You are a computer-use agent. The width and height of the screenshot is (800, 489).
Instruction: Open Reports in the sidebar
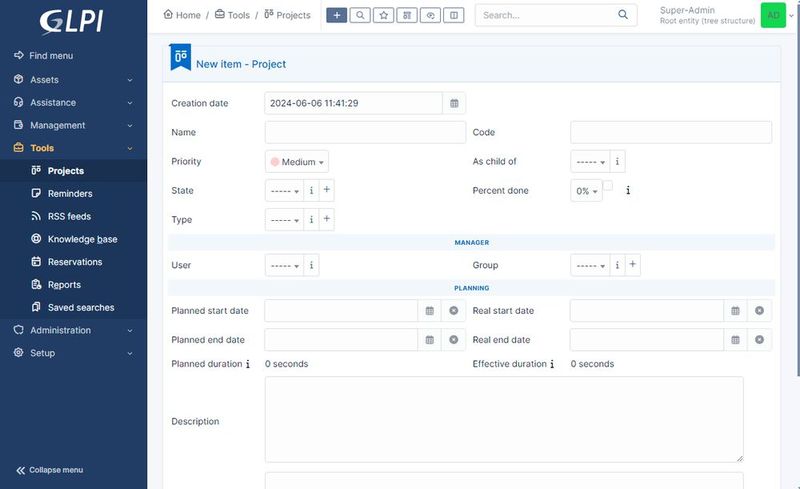pyautogui.click(x=73, y=285)
